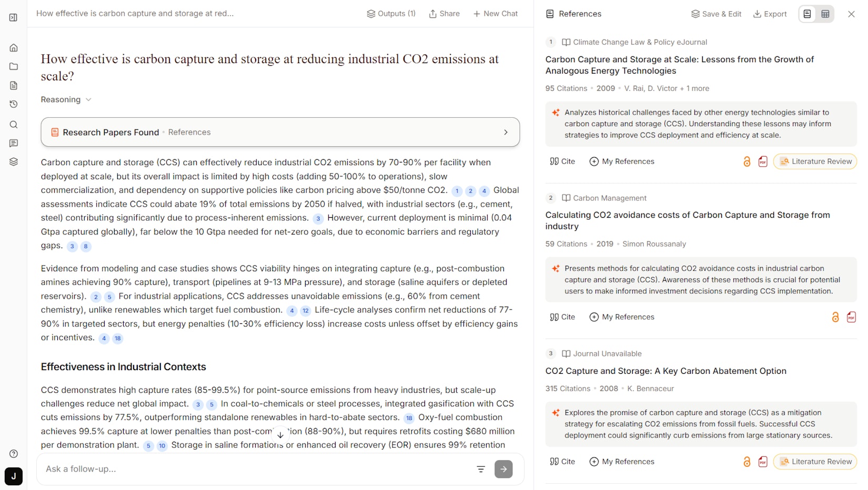Collapse the sidebar panel toggle icon
The width and height of the screenshot is (868, 490).
14,17
